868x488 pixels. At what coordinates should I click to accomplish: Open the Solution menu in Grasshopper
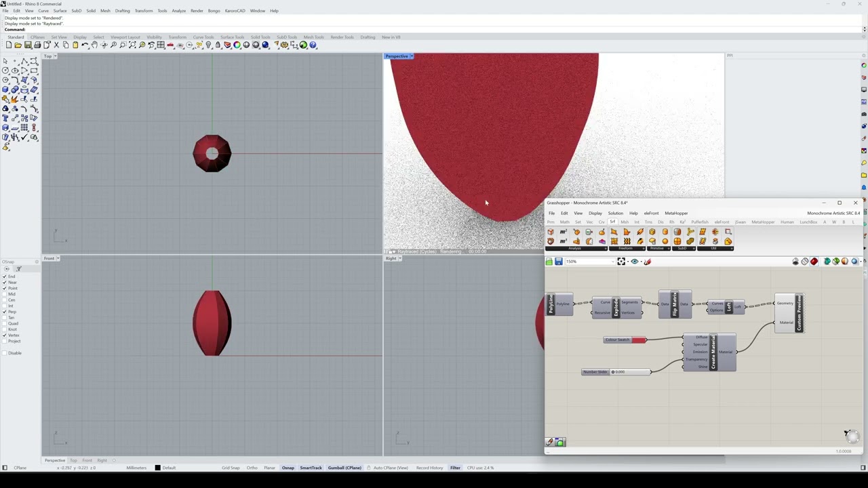615,213
